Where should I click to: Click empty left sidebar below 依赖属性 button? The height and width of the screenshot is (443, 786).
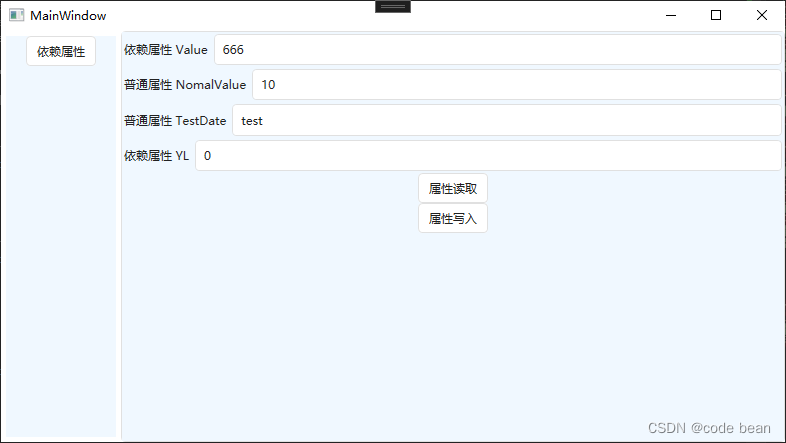61,250
